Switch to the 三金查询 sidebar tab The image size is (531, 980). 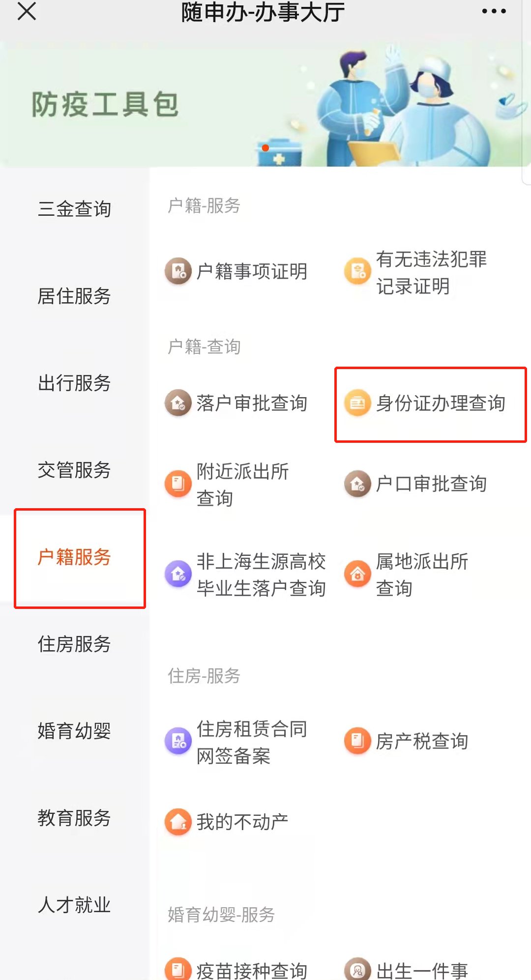[x=74, y=209]
